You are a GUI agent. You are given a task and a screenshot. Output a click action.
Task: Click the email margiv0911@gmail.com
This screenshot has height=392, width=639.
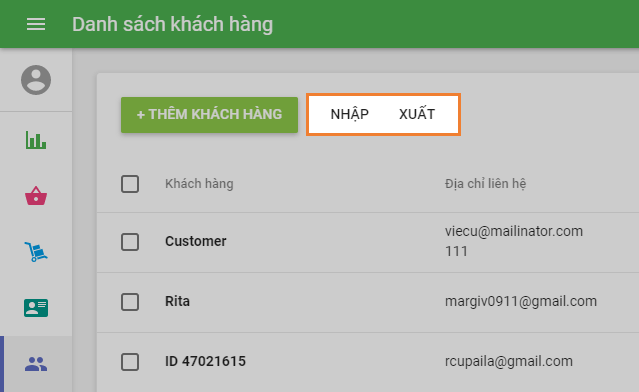coord(521,301)
